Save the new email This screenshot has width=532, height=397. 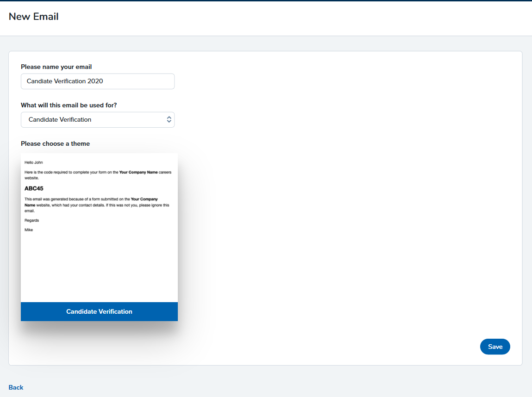coord(495,347)
